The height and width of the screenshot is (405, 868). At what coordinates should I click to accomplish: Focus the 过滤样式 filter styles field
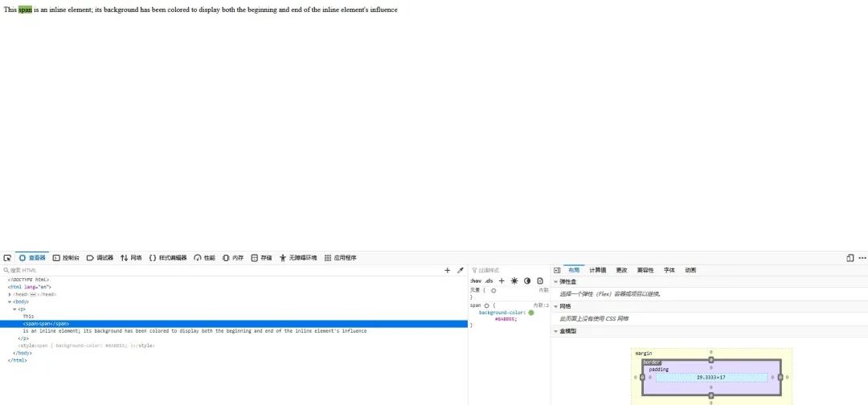point(510,271)
